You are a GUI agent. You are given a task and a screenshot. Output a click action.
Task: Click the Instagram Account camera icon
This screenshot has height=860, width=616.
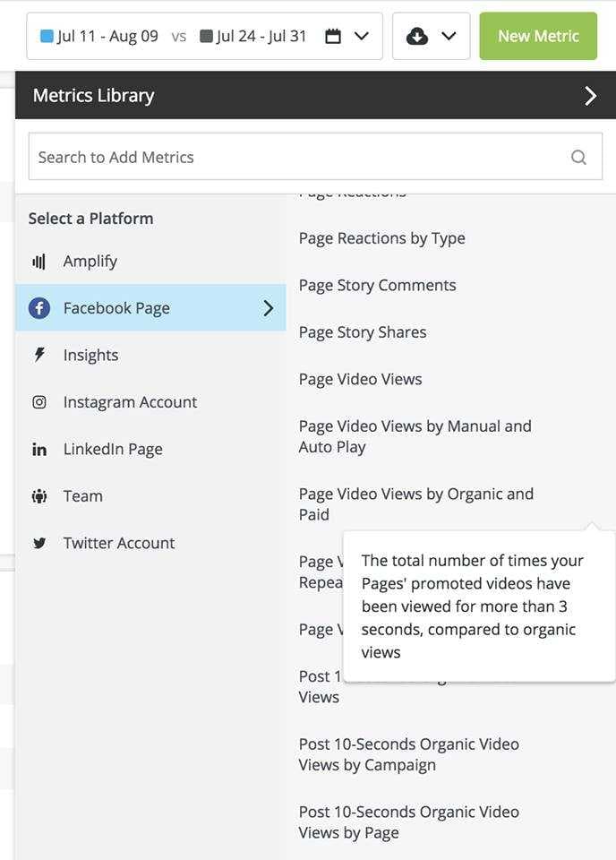click(39, 401)
